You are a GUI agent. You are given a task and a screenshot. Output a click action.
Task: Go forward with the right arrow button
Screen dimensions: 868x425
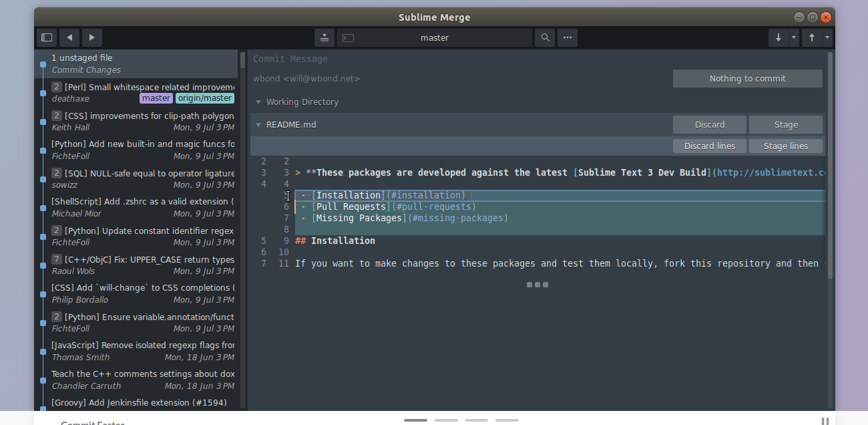tap(92, 37)
